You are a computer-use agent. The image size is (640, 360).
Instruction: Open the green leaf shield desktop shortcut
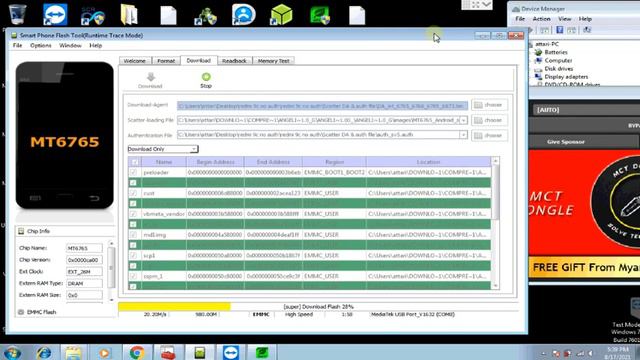point(320,15)
